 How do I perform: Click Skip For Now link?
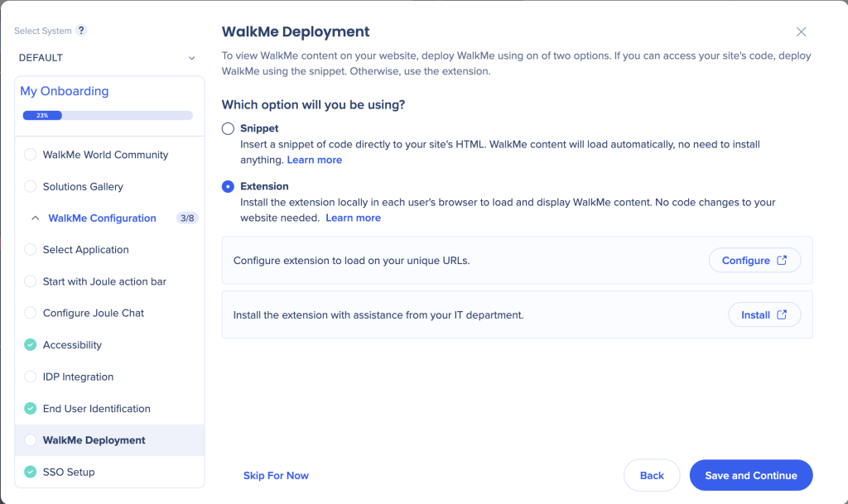coord(276,476)
